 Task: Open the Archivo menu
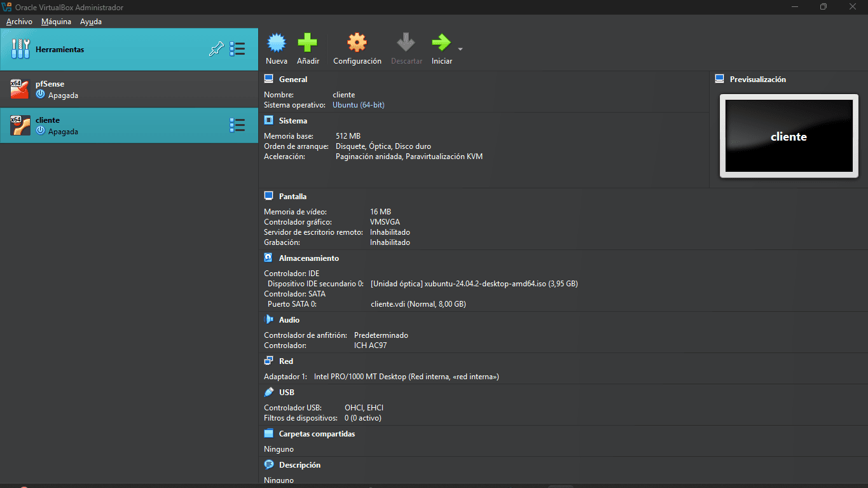click(x=19, y=22)
